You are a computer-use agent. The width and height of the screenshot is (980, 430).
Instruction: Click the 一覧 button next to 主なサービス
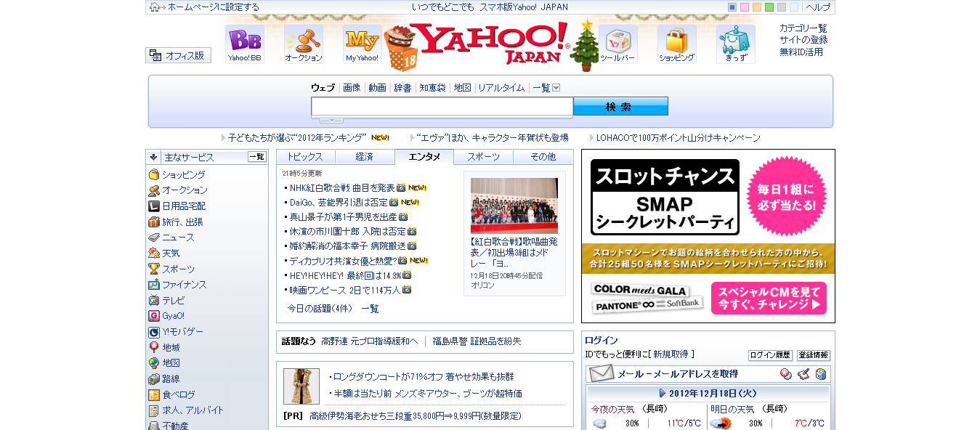257,156
